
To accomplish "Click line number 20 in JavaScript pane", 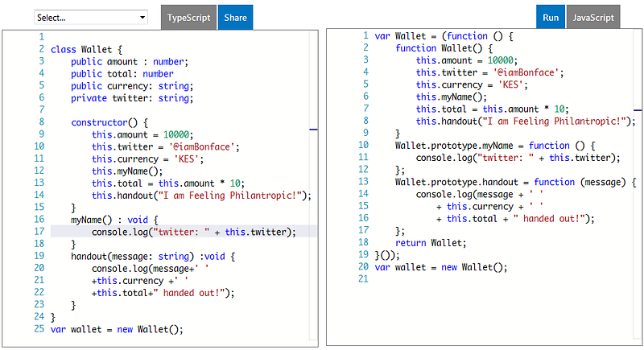I will point(364,266).
